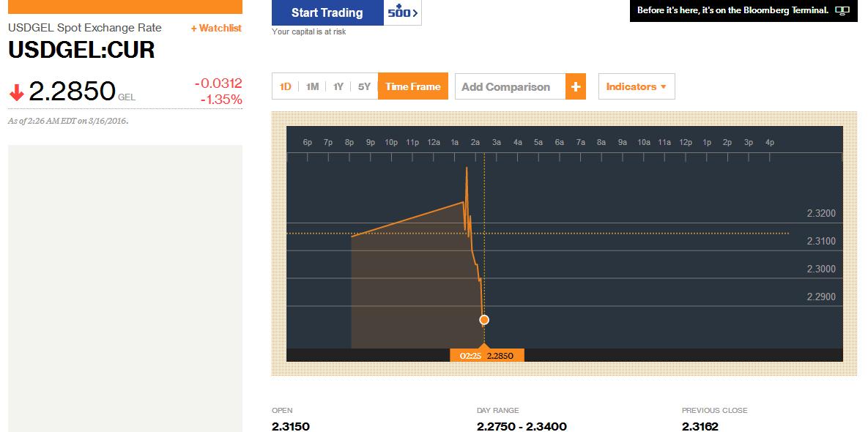Click the 8p label on chart time axis
Image resolution: width=868 pixels, height=432 pixels.
click(349, 142)
